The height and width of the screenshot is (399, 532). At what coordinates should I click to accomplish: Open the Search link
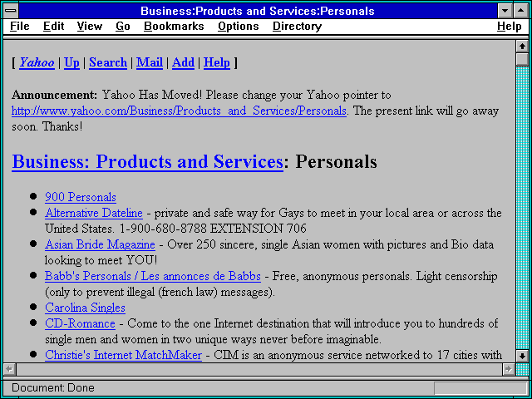click(108, 63)
